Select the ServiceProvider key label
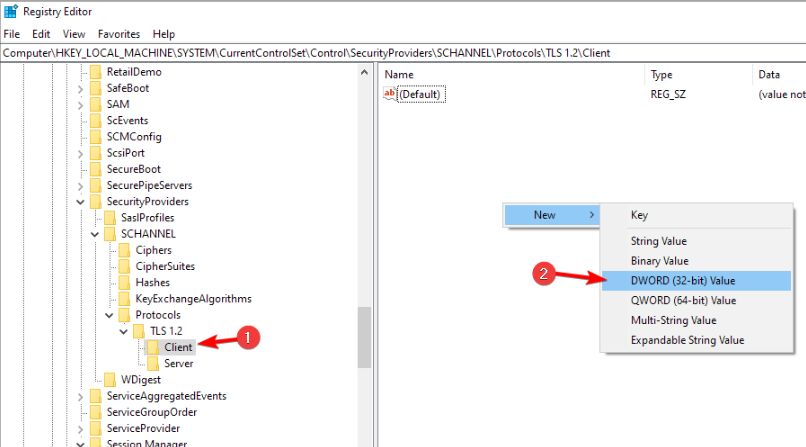The height and width of the screenshot is (447, 806). [x=143, y=429]
